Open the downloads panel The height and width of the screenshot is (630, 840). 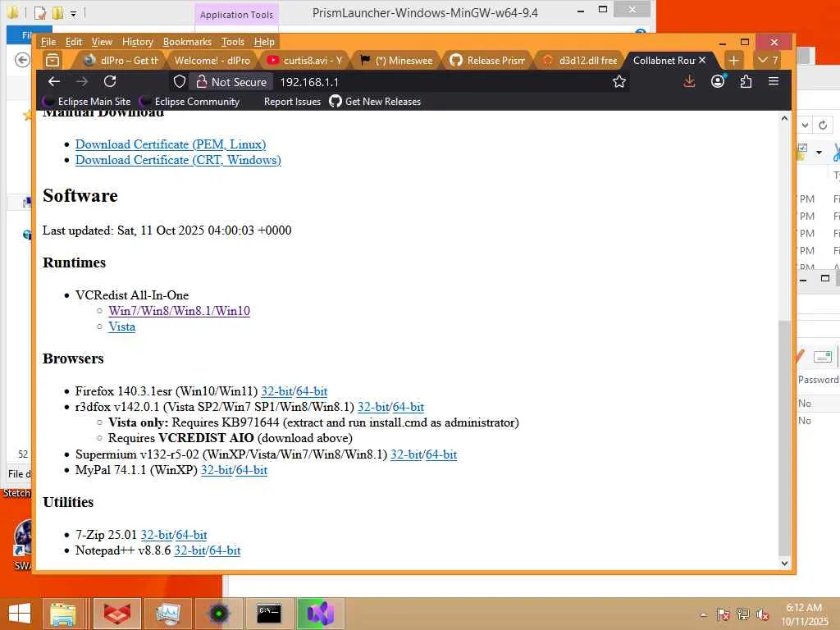point(689,81)
